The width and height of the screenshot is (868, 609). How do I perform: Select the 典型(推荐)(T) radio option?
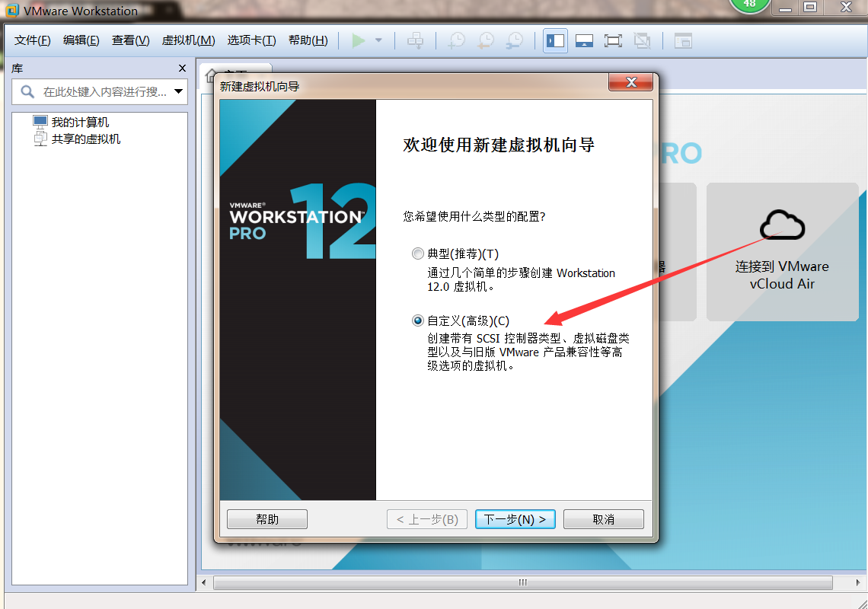pyautogui.click(x=418, y=253)
